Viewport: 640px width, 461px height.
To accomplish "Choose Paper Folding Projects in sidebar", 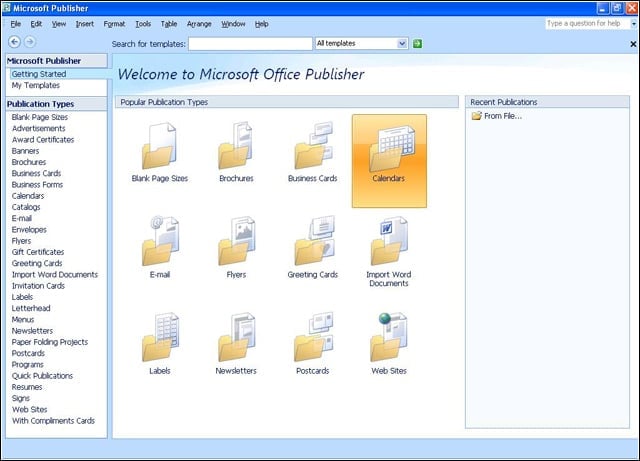I will pos(50,342).
